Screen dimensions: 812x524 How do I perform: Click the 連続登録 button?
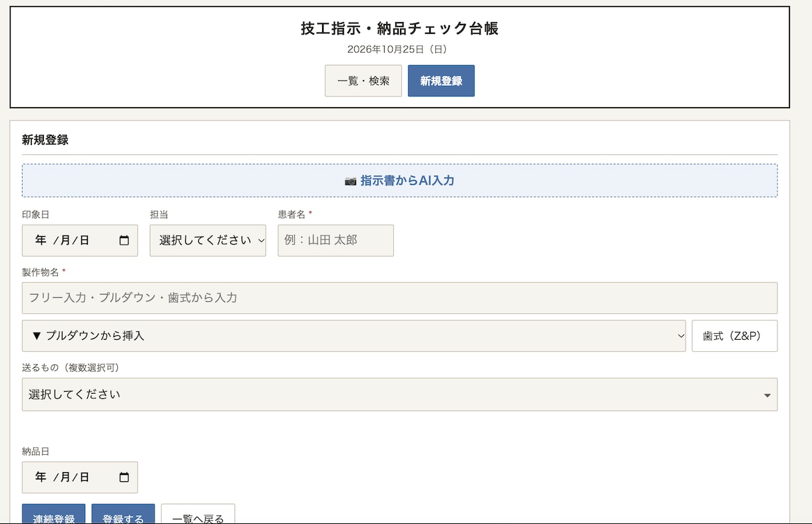(x=53, y=513)
